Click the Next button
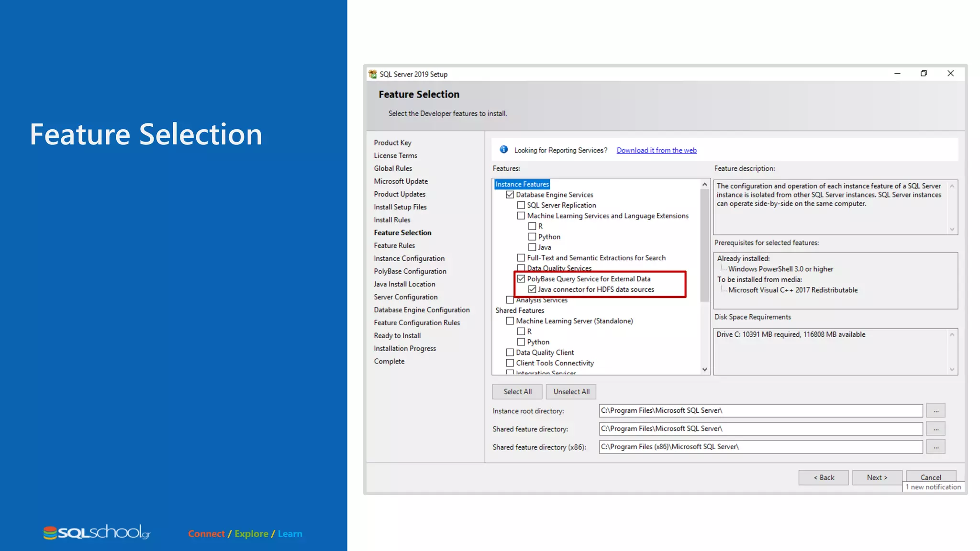 (877, 477)
